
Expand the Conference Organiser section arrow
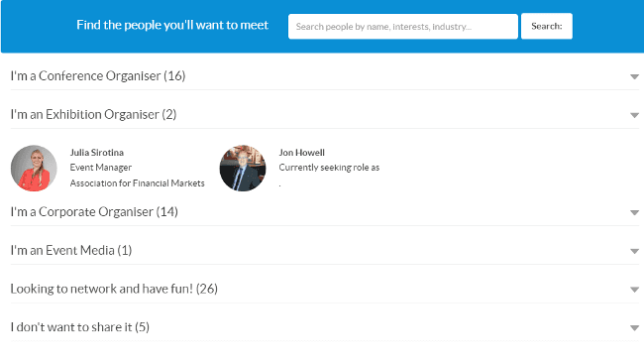pos(634,77)
